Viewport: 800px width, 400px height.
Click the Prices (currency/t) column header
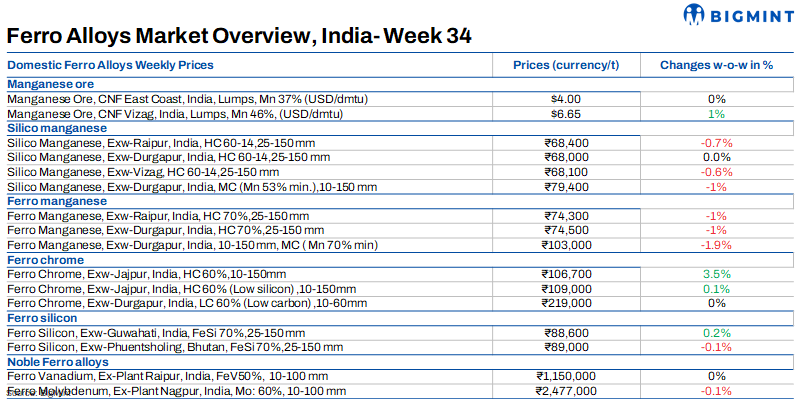[566, 65]
